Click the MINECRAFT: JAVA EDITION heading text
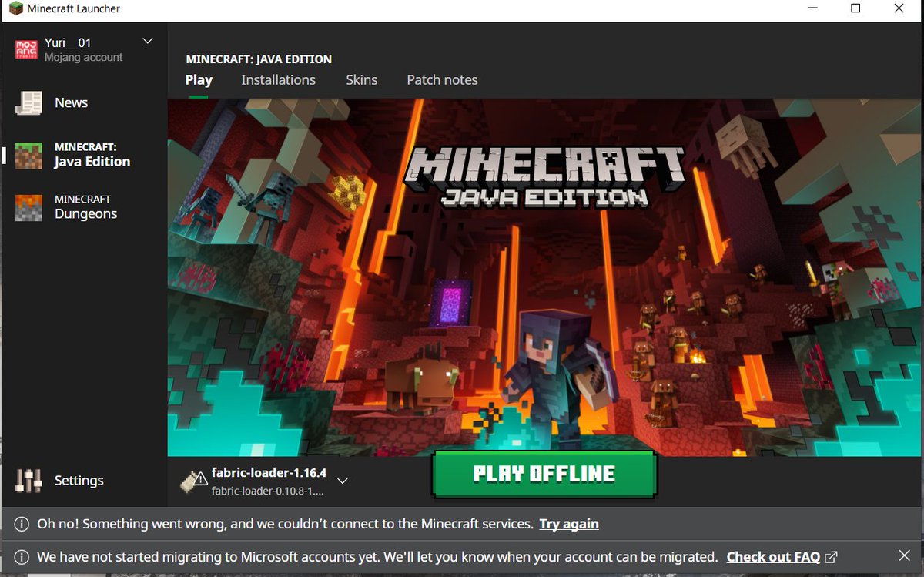The image size is (924, 577). tap(259, 59)
